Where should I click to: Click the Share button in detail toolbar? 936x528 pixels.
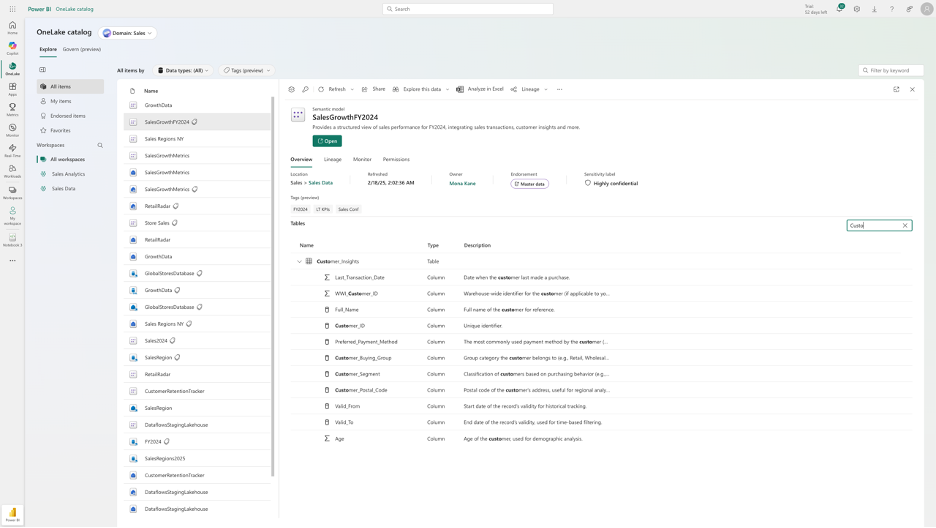[374, 89]
